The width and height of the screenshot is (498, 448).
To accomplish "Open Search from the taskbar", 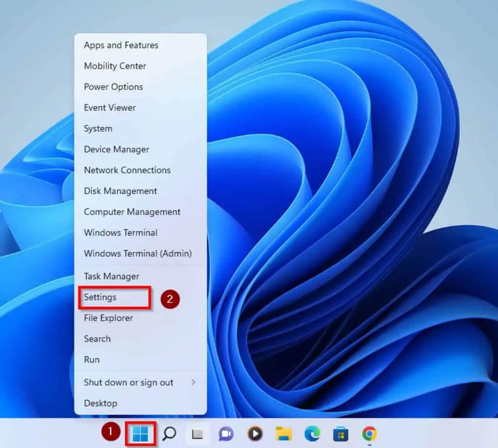I will 169,433.
